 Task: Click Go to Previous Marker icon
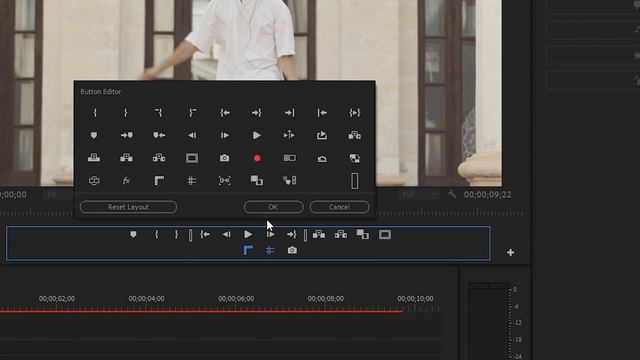click(x=159, y=135)
